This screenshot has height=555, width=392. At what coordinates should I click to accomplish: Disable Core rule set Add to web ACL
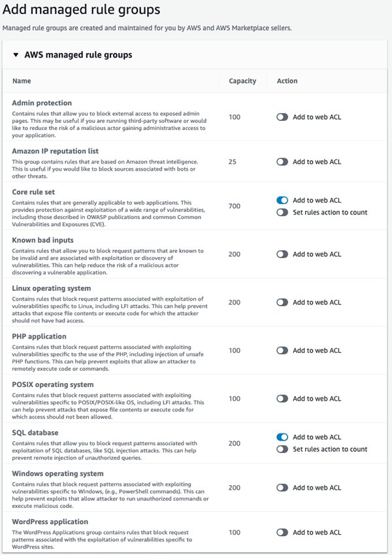click(282, 201)
